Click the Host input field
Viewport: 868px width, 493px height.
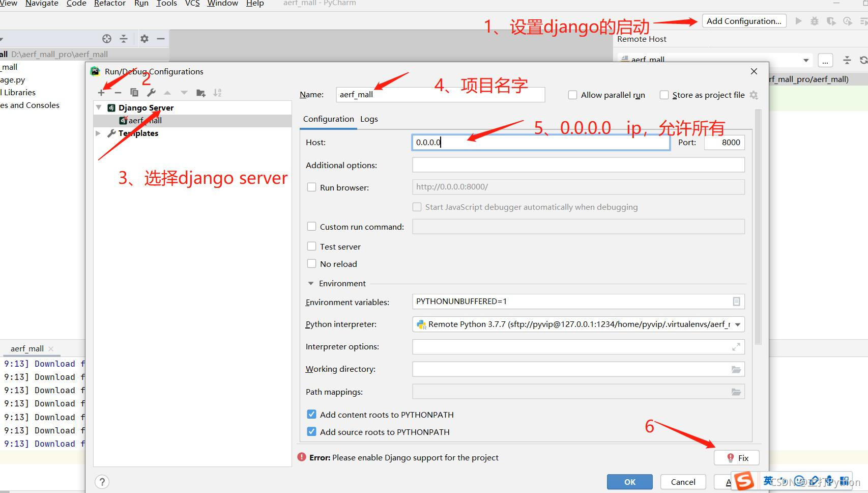coord(541,143)
